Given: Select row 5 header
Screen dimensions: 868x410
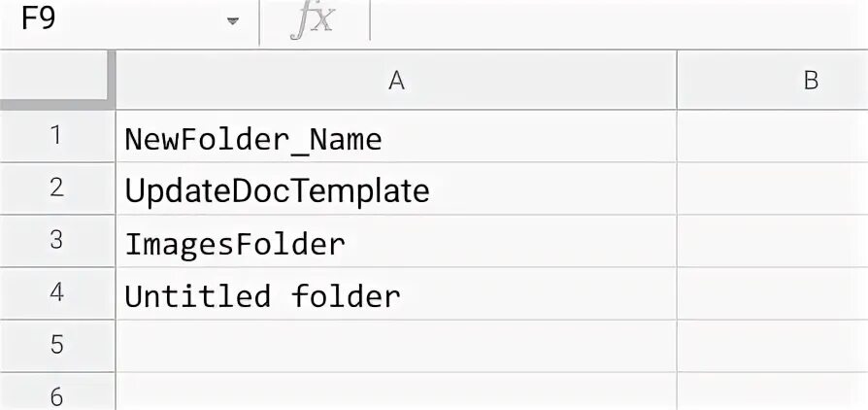Looking at the screenshot, I should (56, 346).
